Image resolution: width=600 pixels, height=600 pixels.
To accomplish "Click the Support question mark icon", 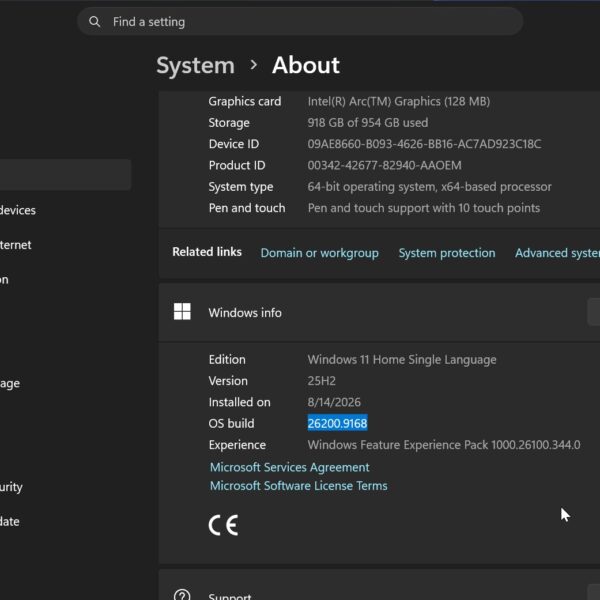I will point(182,594).
